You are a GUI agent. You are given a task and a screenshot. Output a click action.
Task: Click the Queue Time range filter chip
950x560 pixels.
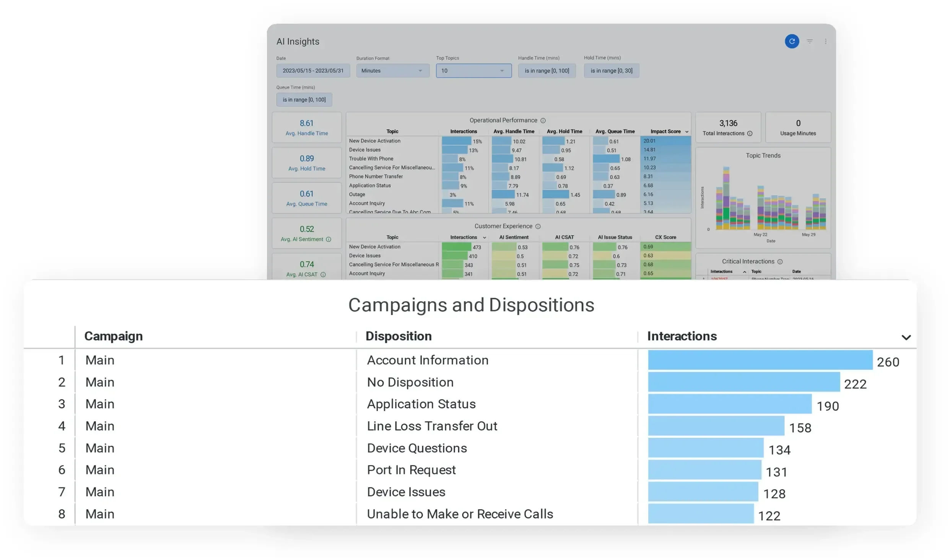coord(304,100)
